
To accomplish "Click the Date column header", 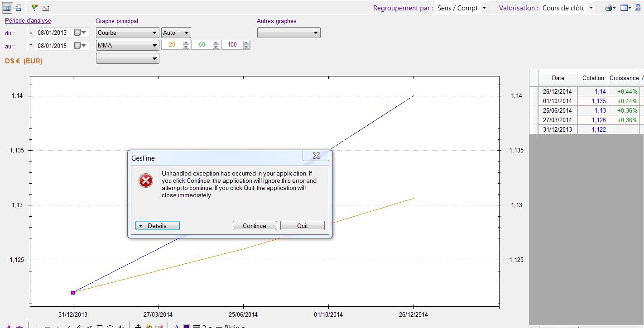I will point(558,78).
